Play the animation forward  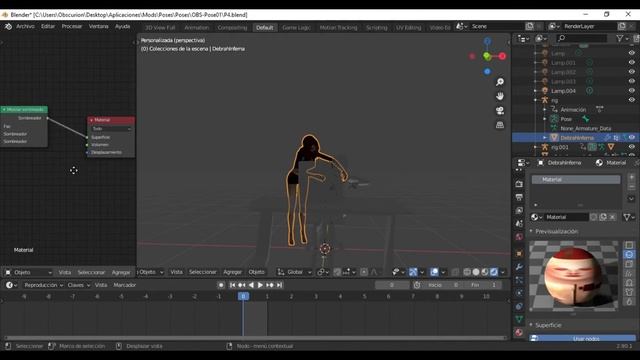coord(260,285)
